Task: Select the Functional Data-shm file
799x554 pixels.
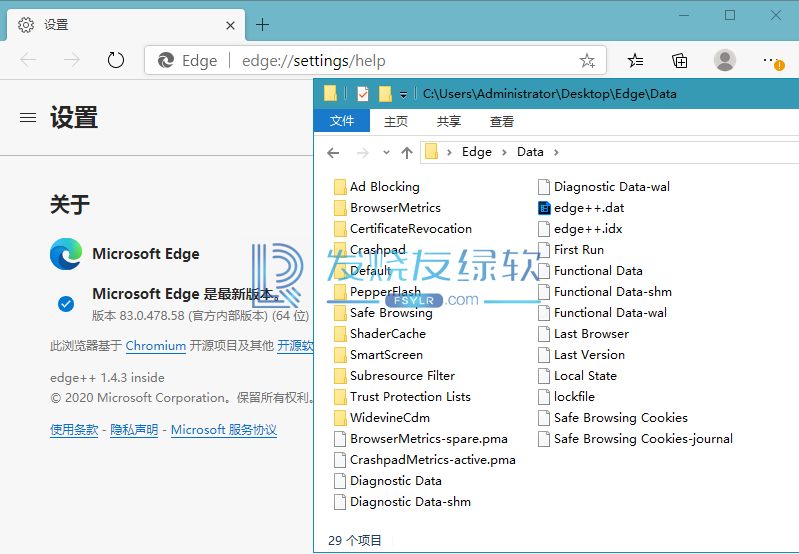Action: point(605,292)
